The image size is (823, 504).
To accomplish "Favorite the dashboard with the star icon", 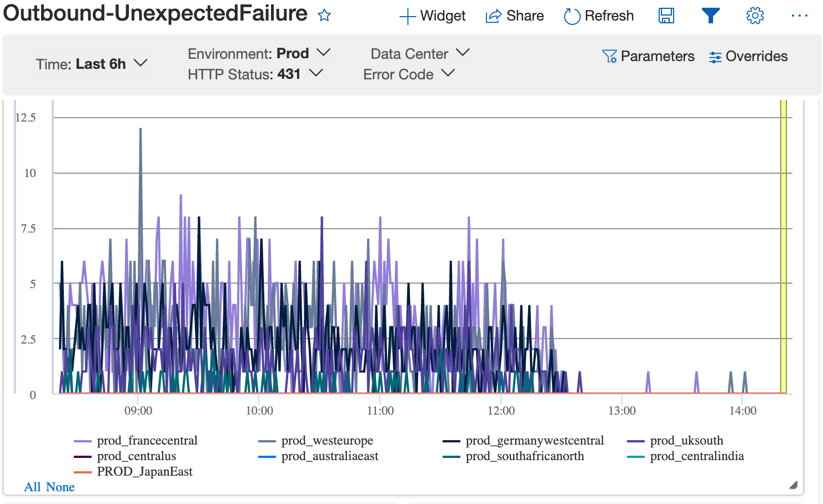I will click(x=324, y=16).
